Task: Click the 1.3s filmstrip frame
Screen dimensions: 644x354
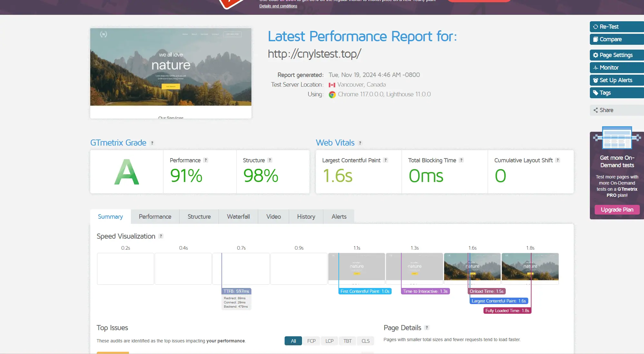Action: point(415,269)
